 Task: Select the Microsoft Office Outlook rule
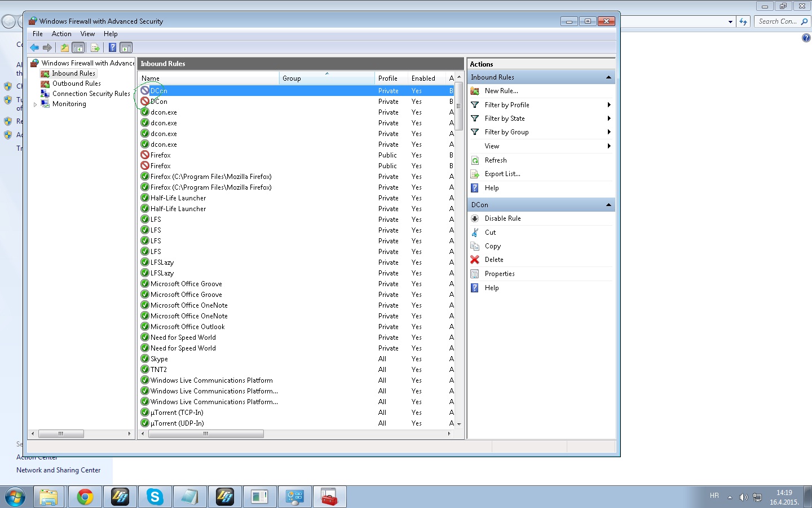click(x=297, y=327)
